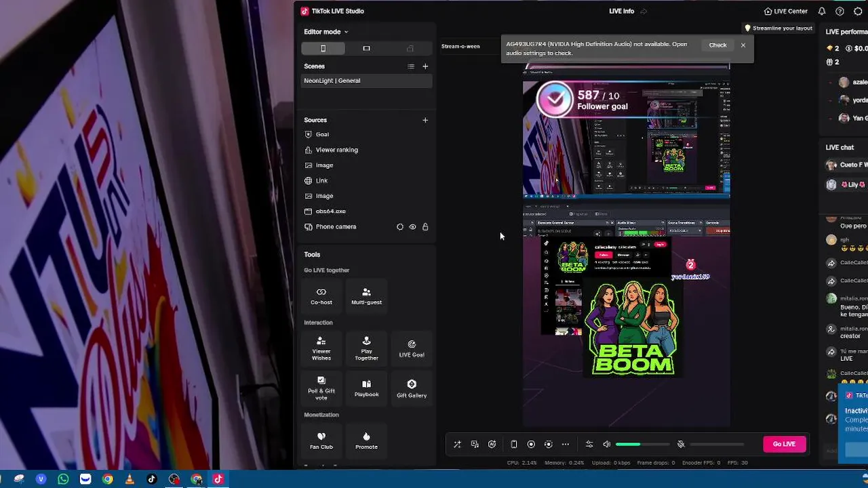868x488 pixels.
Task: Click the record icon in bottom toolbar
Action: (x=531, y=445)
